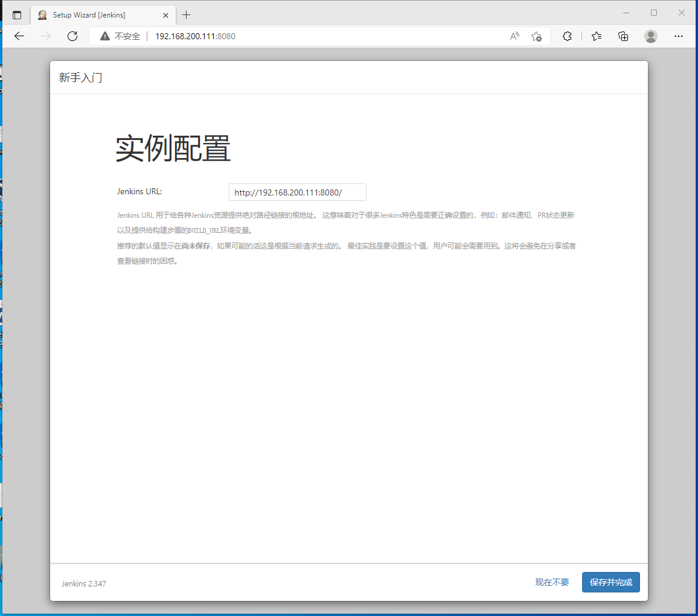Click the browser forward arrow
Image resolution: width=698 pixels, height=616 pixels.
tap(45, 36)
